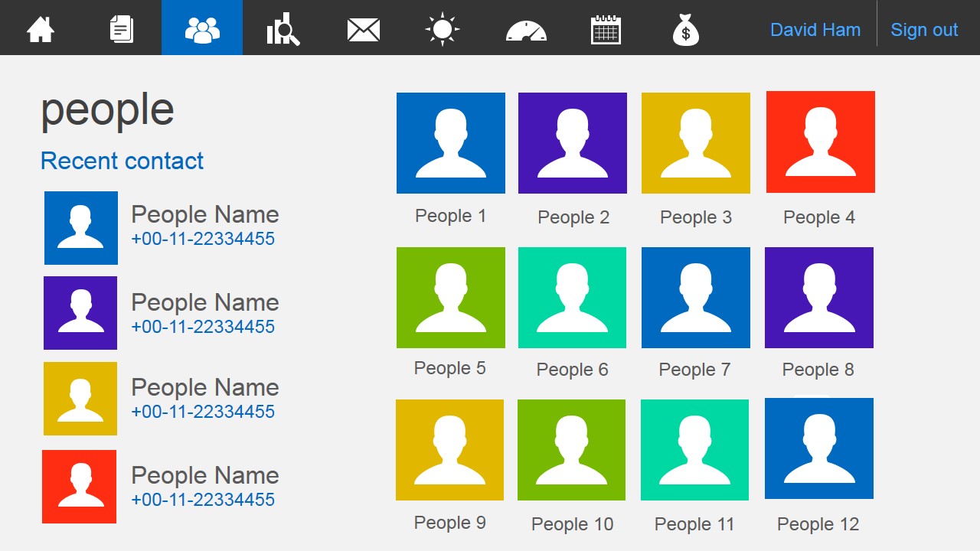The width and height of the screenshot is (980, 551).
Task: Click the sun weather icon
Action: [x=443, y=29]
